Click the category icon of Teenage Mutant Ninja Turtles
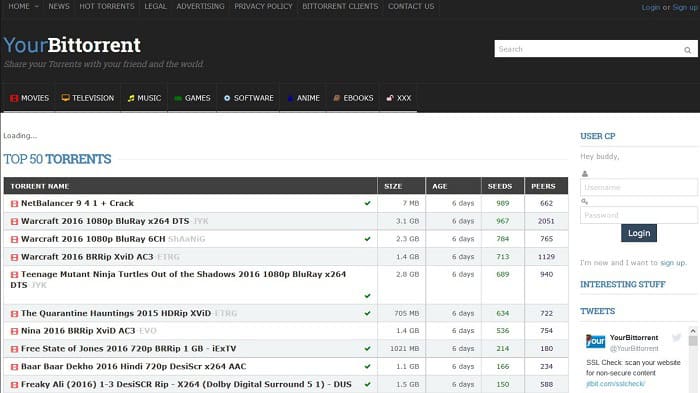Screen dimensions: 700x393 (14, 275)
